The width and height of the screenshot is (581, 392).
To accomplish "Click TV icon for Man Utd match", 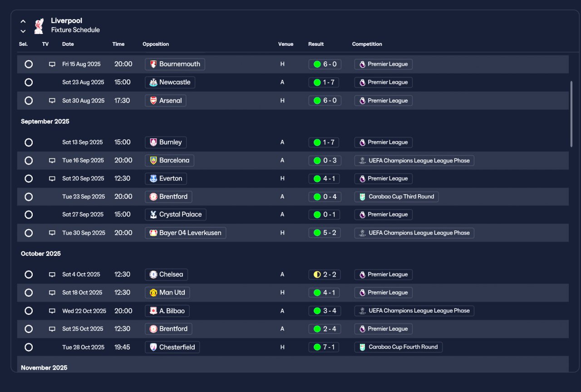I will pyautogui.click(x=52, y=293).
